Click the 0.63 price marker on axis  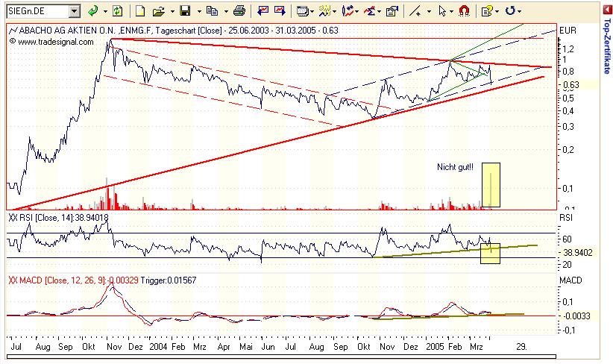tap(571, 85)
